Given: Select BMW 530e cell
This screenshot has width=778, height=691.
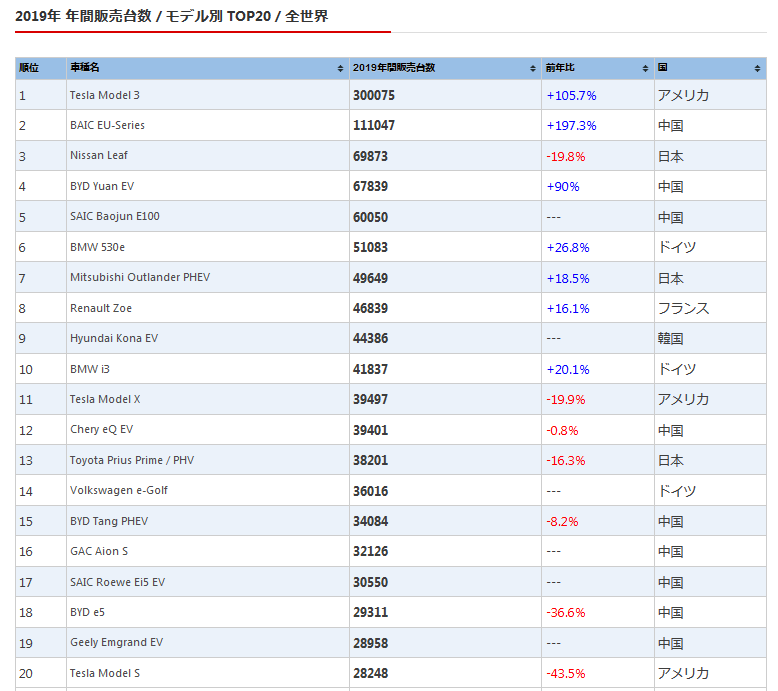Looking at the screenshot, I should click(x=208, y=247).
